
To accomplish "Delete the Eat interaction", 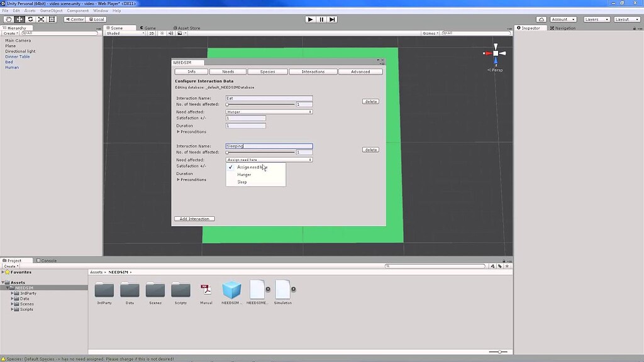I will coord(370,101).
